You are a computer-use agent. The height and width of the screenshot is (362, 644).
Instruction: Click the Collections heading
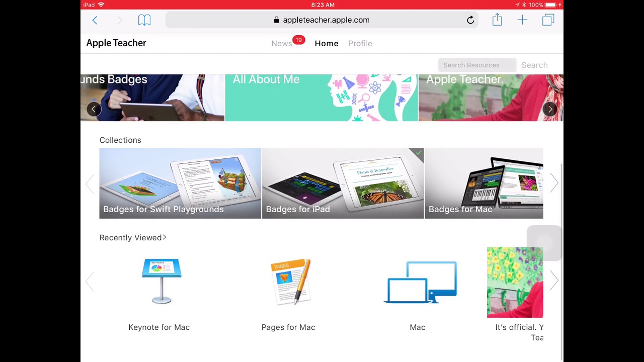click(120, 140)
